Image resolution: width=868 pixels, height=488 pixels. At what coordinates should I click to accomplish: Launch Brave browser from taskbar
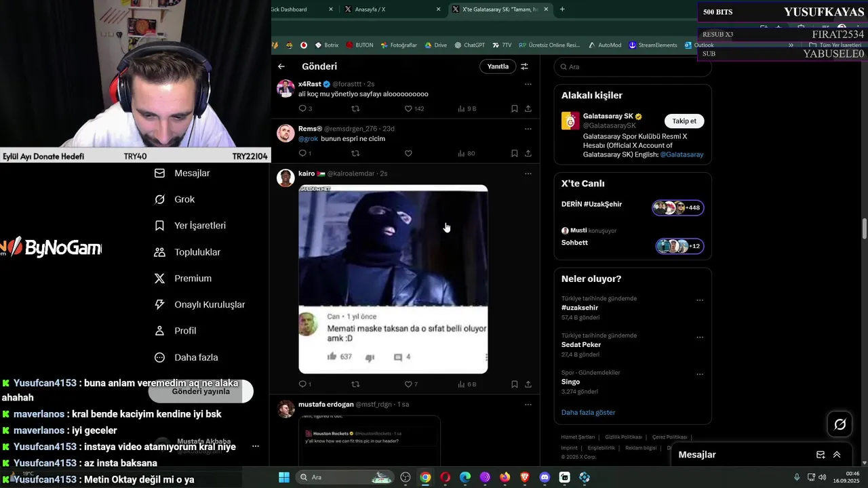(525, 477)
